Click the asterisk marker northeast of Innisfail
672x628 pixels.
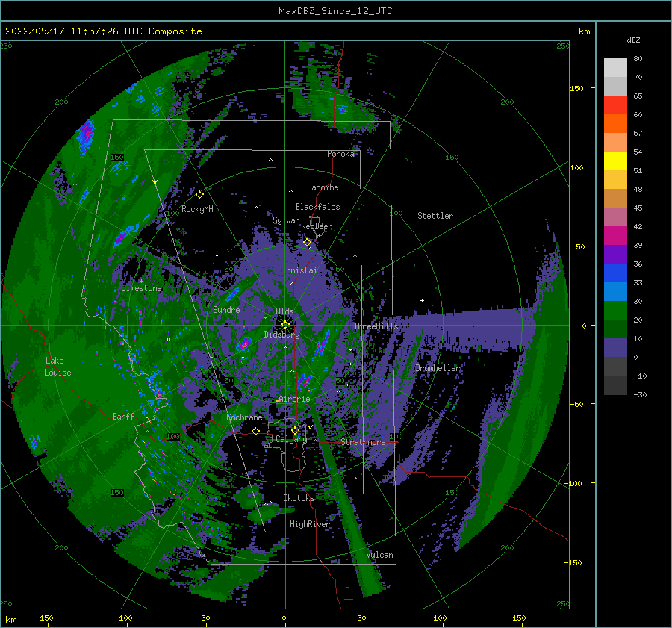coord(355,256)
